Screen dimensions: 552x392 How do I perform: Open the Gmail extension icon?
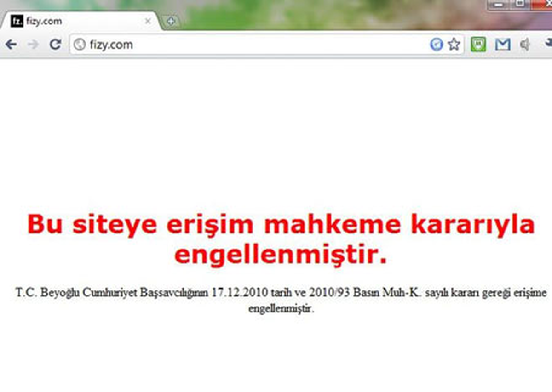tap(503, 45)
